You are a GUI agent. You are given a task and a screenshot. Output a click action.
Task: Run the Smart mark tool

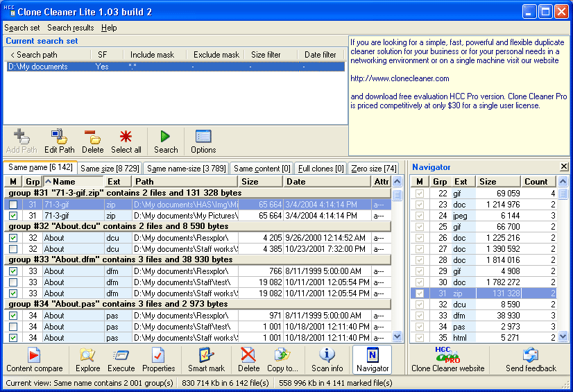click(206, 360)
